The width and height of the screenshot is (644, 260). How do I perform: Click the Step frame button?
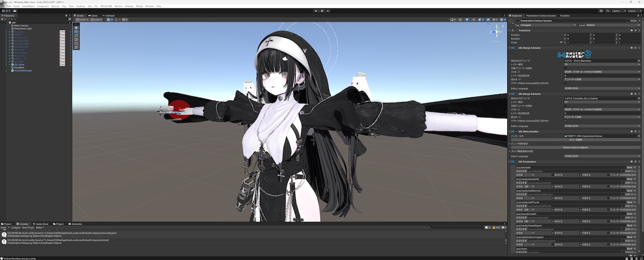[328, 11]
